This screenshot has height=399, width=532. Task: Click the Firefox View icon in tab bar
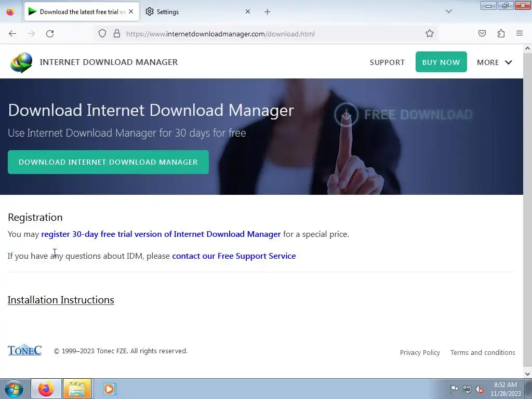pyautogui.click(x=10, y=12)
